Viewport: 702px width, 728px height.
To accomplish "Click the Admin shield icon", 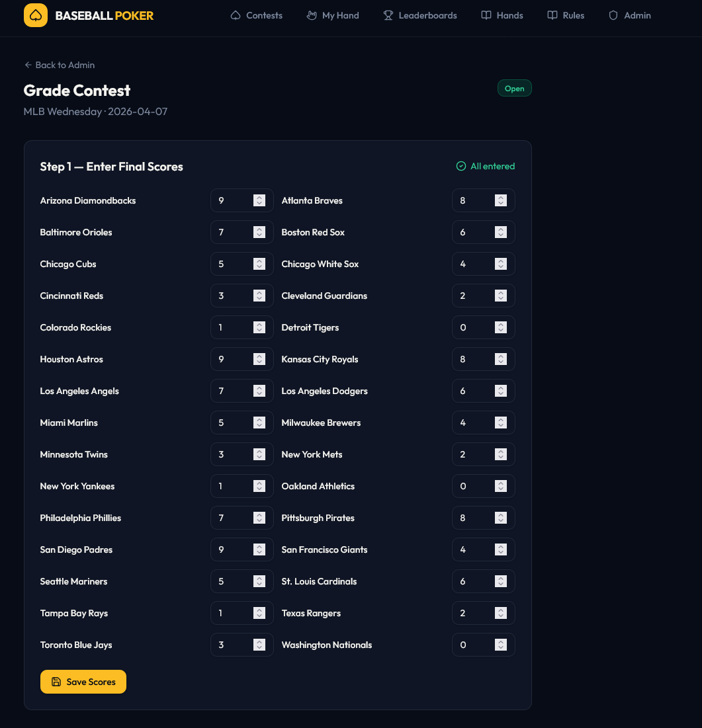I will 613,15.
